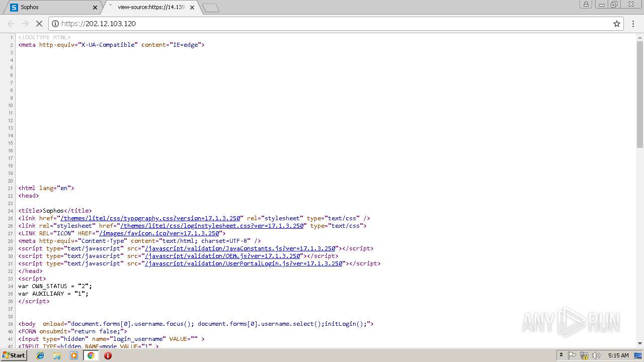Screen dimensions: 644x362
Task: Open the OEM.js script link
Action: tap(223, 256)
